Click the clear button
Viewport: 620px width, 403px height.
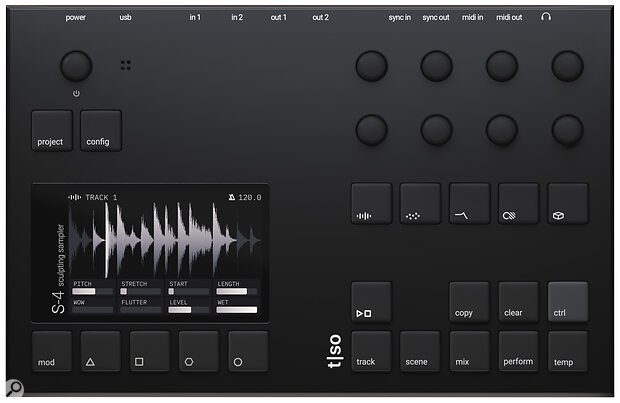(x=518, y=302)
